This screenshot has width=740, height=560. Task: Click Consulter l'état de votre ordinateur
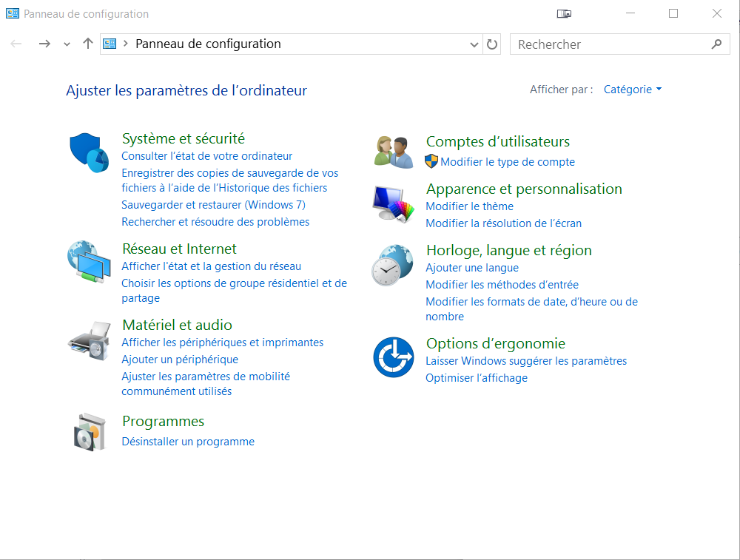206,156
